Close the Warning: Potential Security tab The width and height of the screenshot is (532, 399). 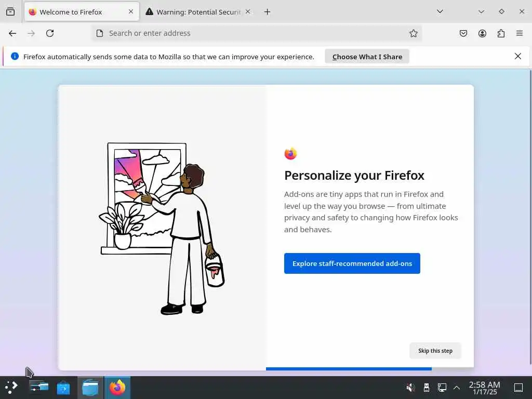point(248,12)
